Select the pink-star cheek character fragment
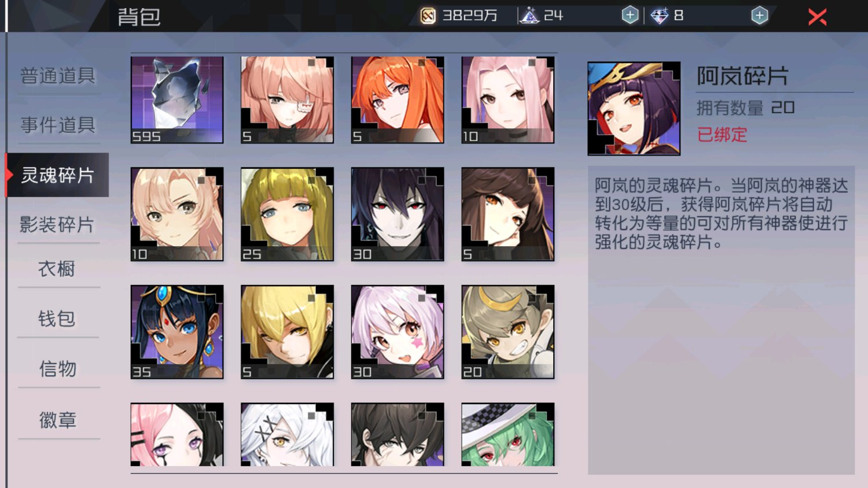The image size is (868, 488). point(398,332)
